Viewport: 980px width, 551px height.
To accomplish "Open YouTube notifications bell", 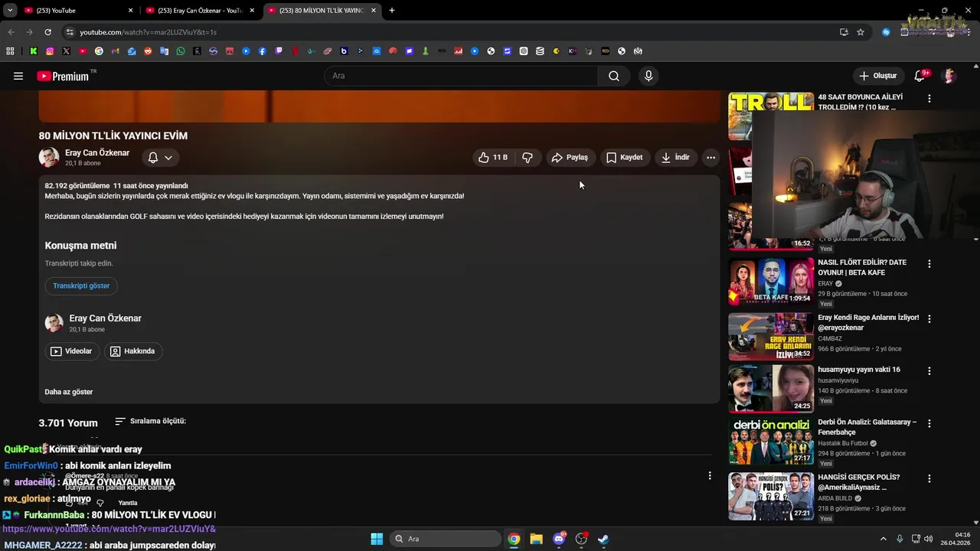I will 920,76.
